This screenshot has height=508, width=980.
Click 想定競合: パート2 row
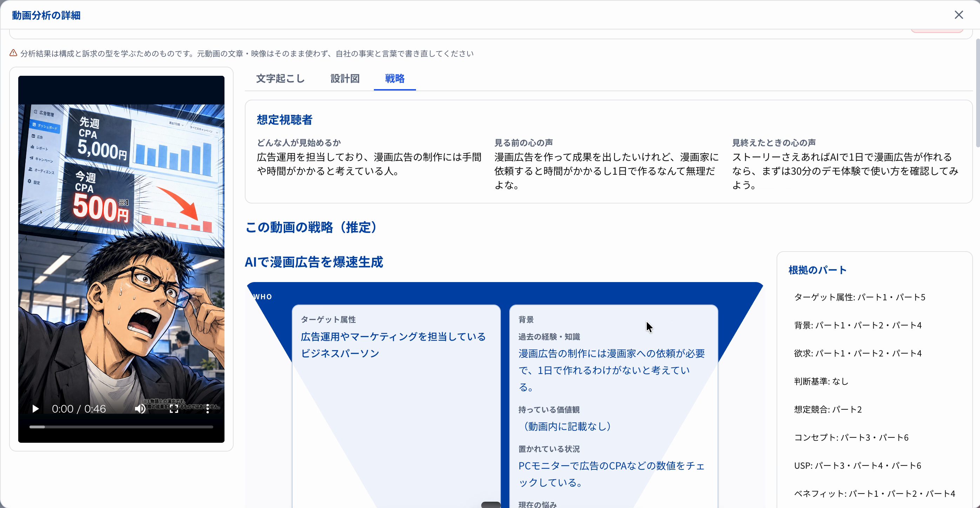coord(828,409)
